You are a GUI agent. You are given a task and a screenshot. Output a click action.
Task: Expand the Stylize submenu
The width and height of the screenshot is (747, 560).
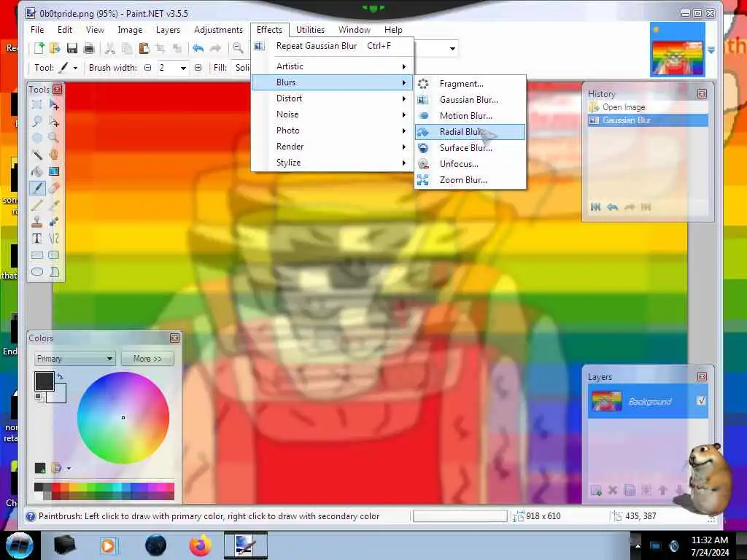pyautogui.click(x=332, y=163)
